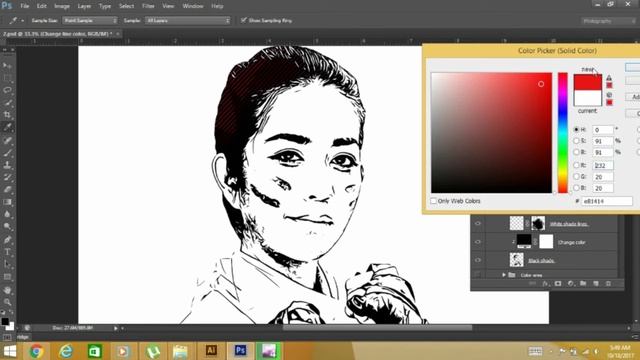640x360 pixels.
Task: Select the Quick Selection tool
Action: coord(7,102)
